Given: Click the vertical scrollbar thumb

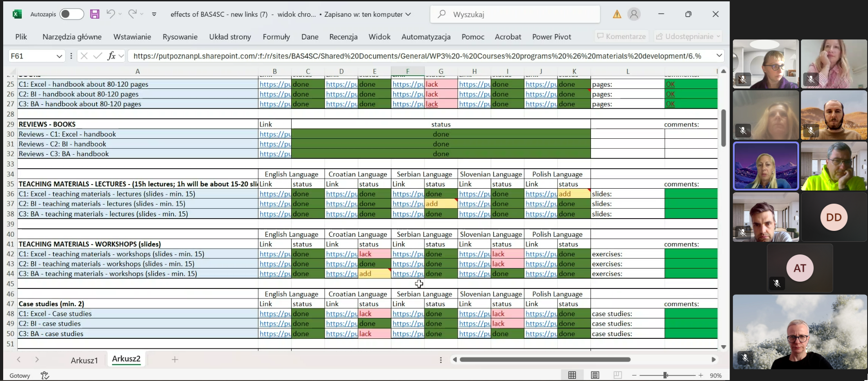Looking at the screenshot, I should [723, 128].
